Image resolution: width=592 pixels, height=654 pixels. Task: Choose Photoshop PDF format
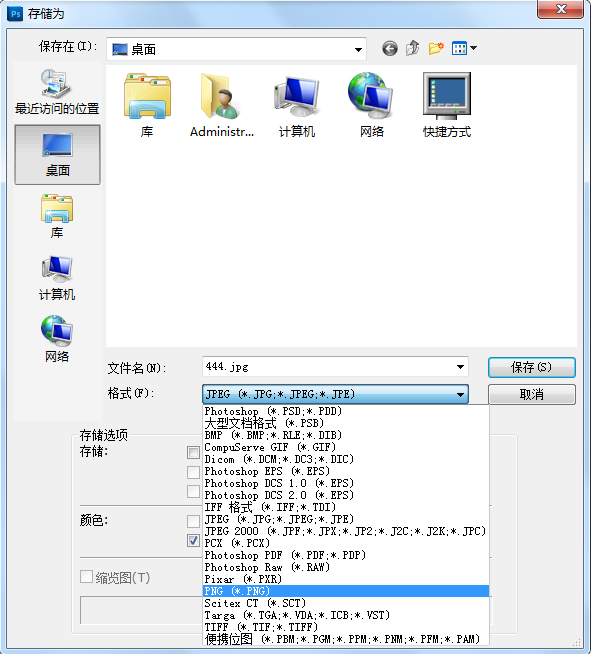pos(346,556)
